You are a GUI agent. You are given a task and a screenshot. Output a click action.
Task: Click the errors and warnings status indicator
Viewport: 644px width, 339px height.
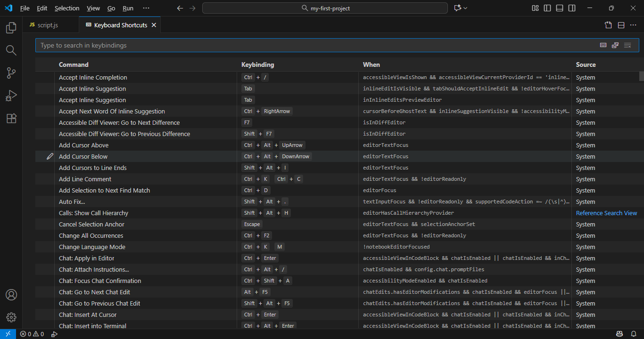(32, 334)
